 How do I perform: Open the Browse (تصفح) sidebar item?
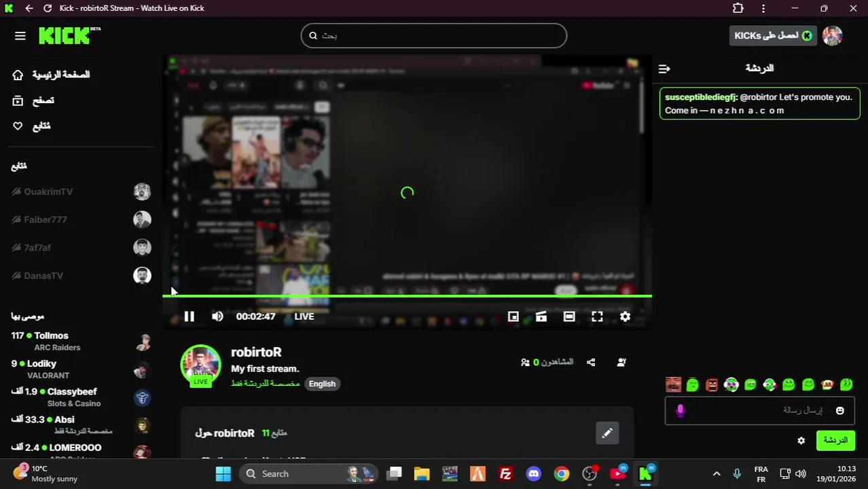pyautogui.click(x=33, y=101)
